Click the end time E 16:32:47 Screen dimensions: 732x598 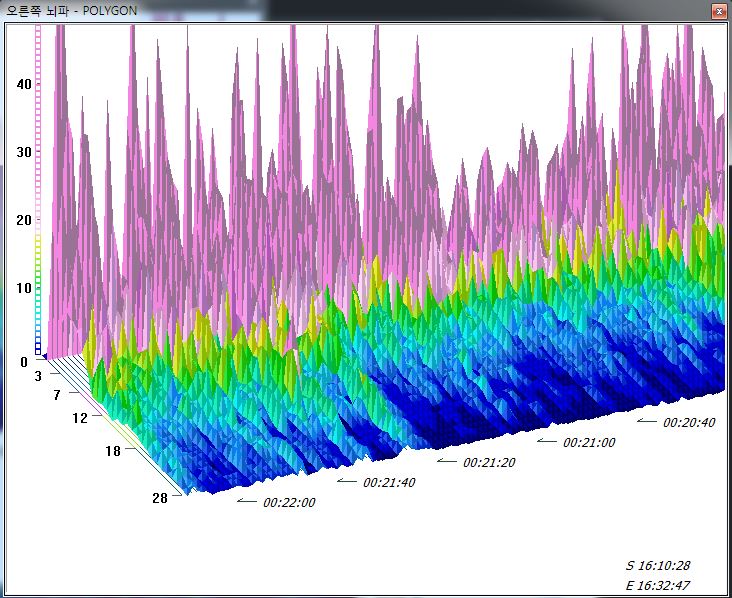coord(657,586)
